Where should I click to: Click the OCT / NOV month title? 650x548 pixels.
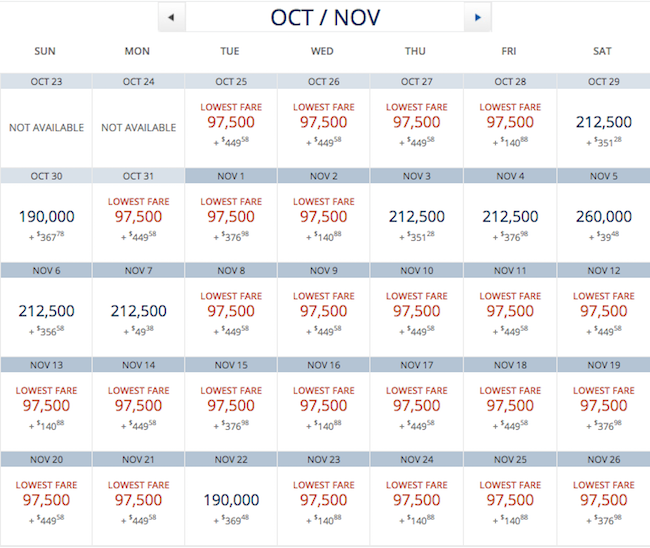click(325, 17)
